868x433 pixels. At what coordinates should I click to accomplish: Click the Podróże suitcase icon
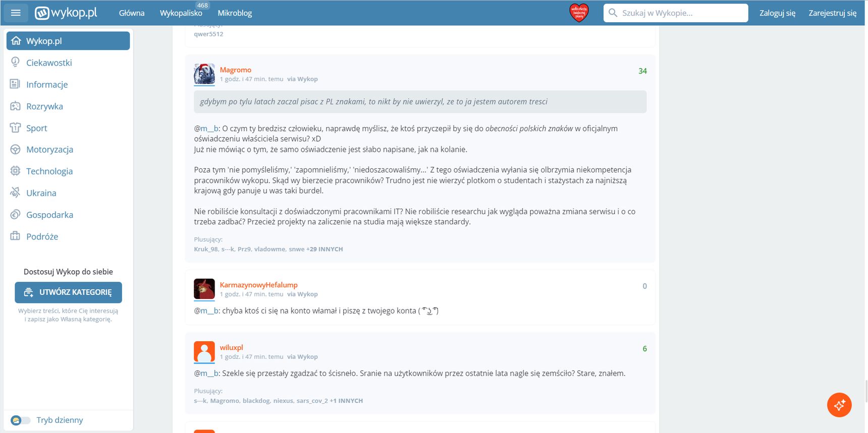15,236
